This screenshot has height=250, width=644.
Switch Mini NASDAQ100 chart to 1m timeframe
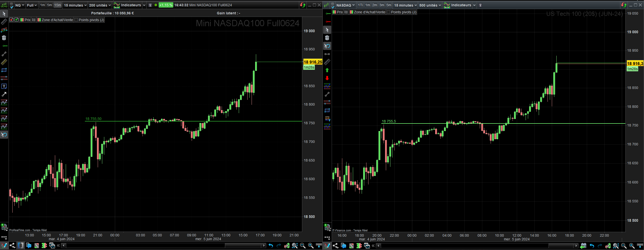[x=43, y=5]
